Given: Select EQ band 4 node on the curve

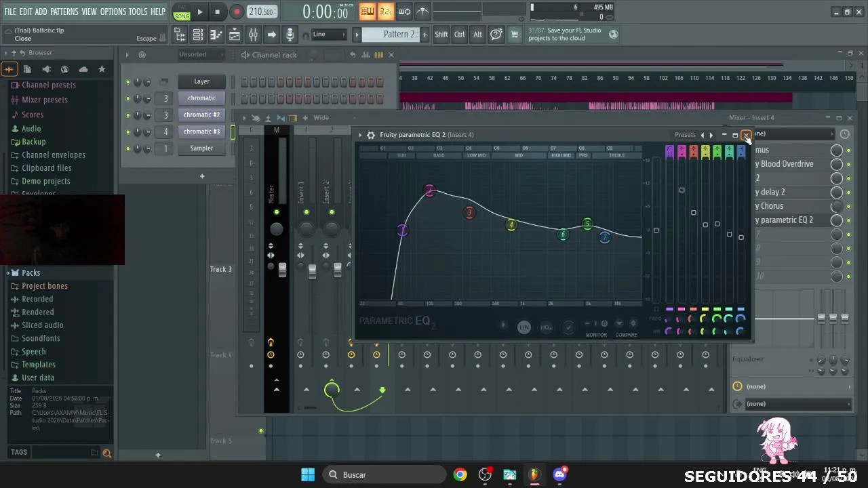Looking at the screenshot, I should (512, 225).
